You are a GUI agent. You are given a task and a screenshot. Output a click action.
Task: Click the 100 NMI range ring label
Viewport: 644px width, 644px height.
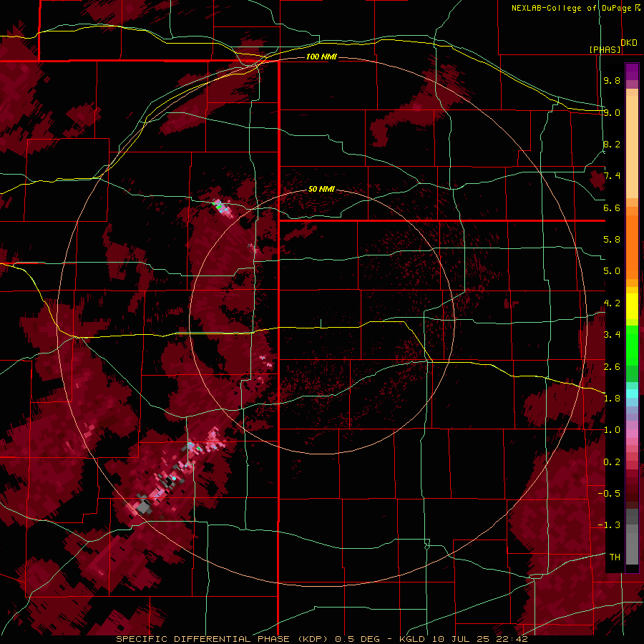point(321,57)
